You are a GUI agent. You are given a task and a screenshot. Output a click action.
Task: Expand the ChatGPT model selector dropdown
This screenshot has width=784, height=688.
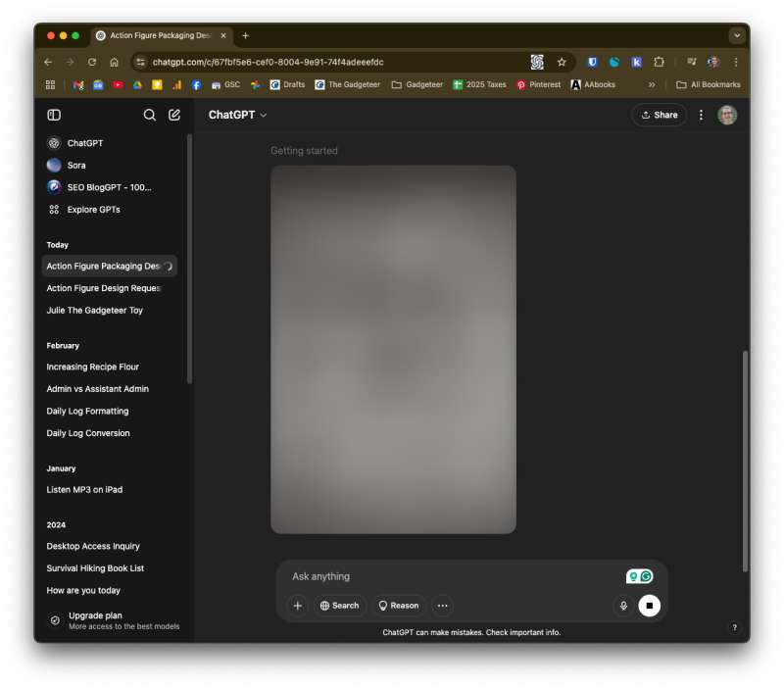pyautogui.click(x=237, y=115)
